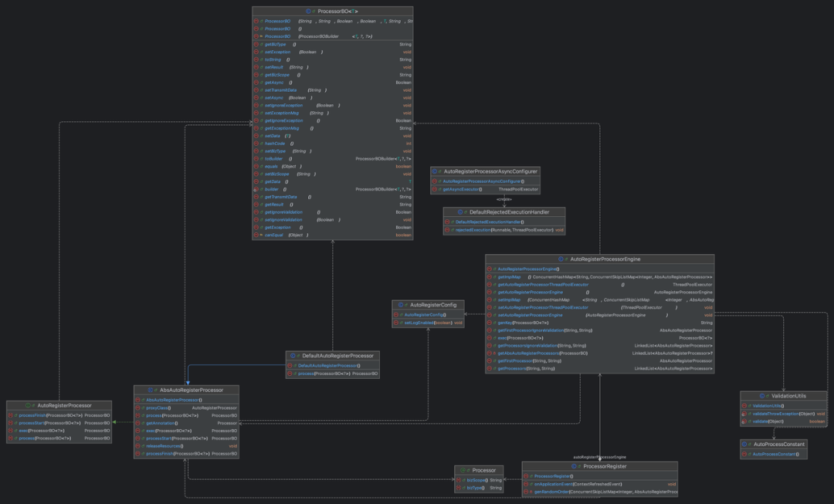This screenshot has height=504, width=834.
Task: Select getBizType() in ProcessorBO
Action: 332,45
